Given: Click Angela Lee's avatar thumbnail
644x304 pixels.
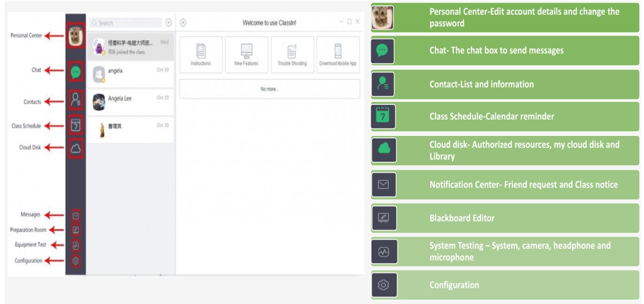Looking at the screenshot, I should click(x=99, y=102).
